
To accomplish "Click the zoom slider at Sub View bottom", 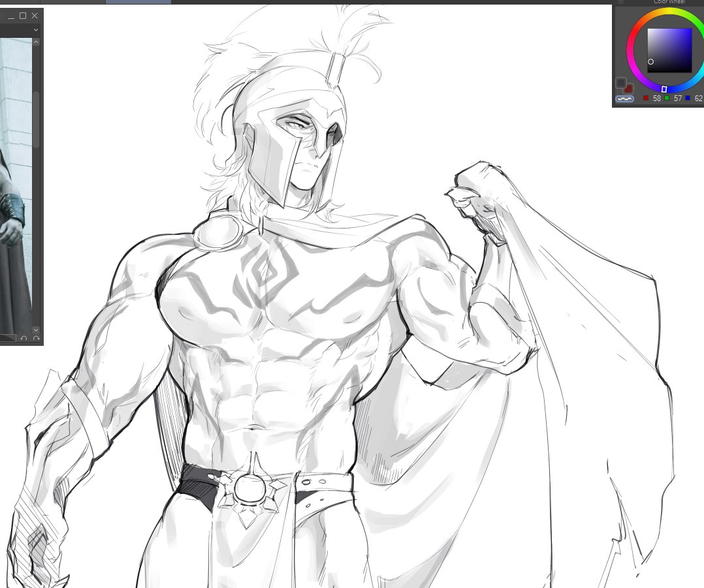I will tap(8, 338).
